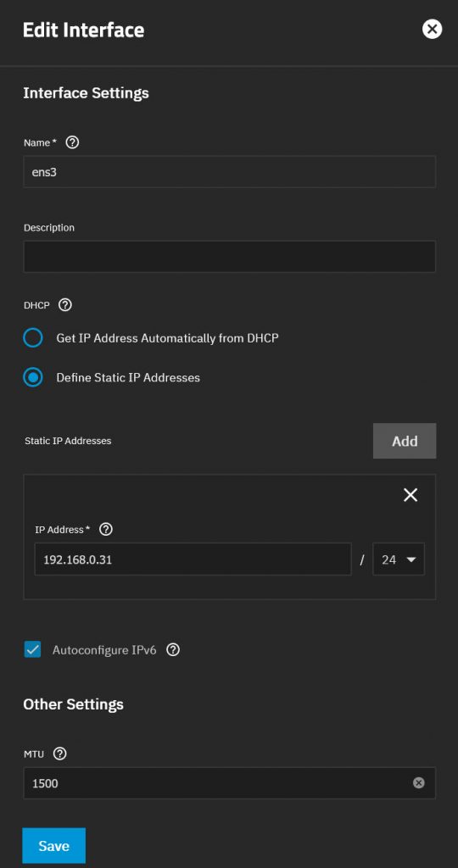Click into the Description field

coord(229,256)
